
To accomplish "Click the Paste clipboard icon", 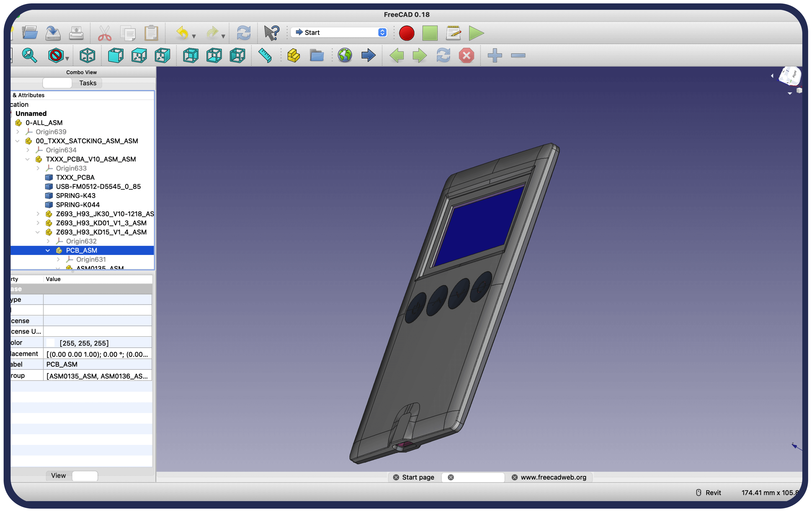I will [151, 33].
